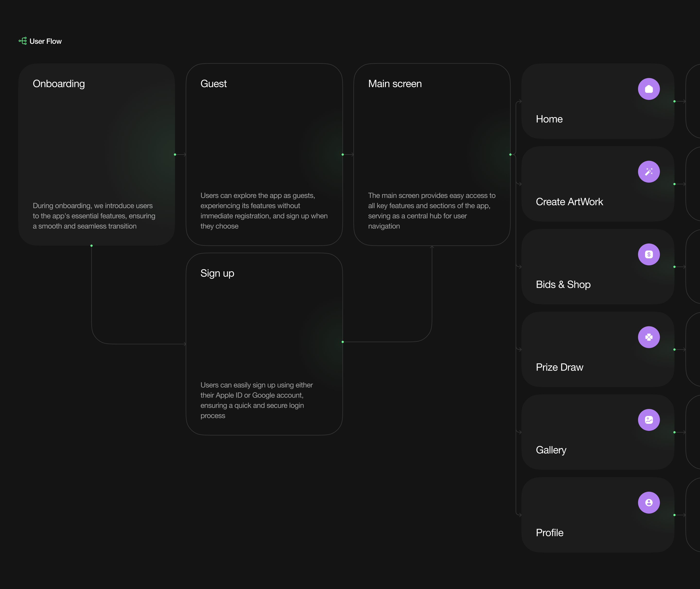Select the Onboarding card title

(x=59, y=84)
